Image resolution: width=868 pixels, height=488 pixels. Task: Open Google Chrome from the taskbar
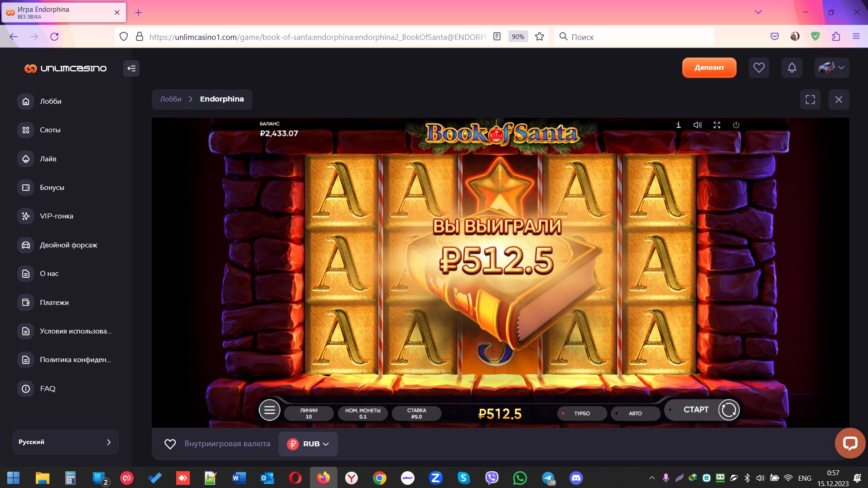380,478
